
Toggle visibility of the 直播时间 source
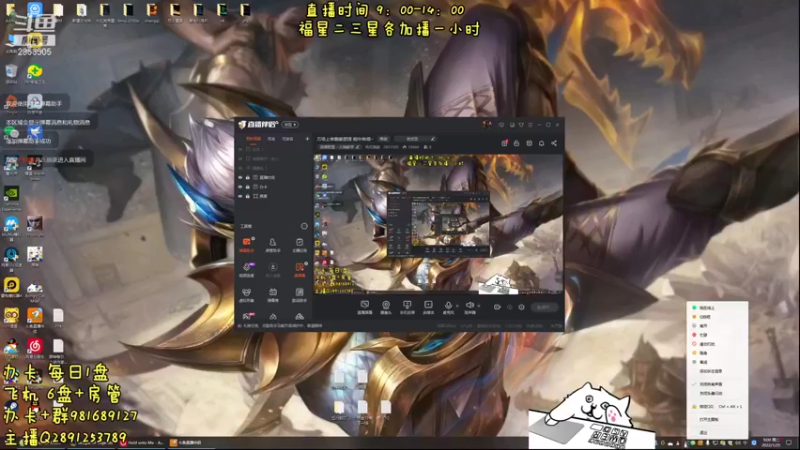coord(240,178)
